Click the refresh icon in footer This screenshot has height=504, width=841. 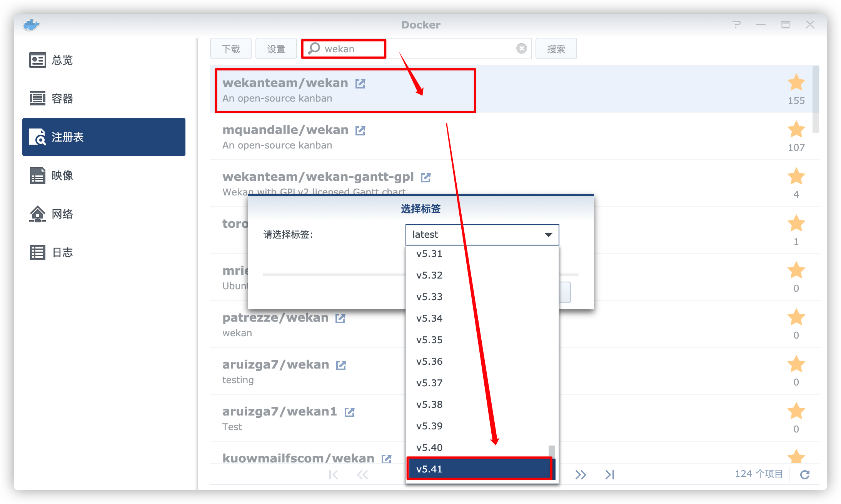[x=805, y=474]
